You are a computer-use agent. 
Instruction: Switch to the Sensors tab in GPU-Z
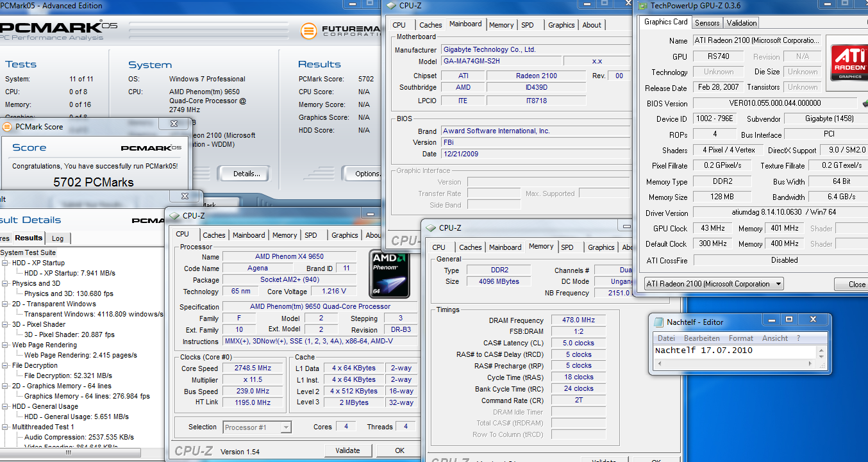tap(707, 23)
